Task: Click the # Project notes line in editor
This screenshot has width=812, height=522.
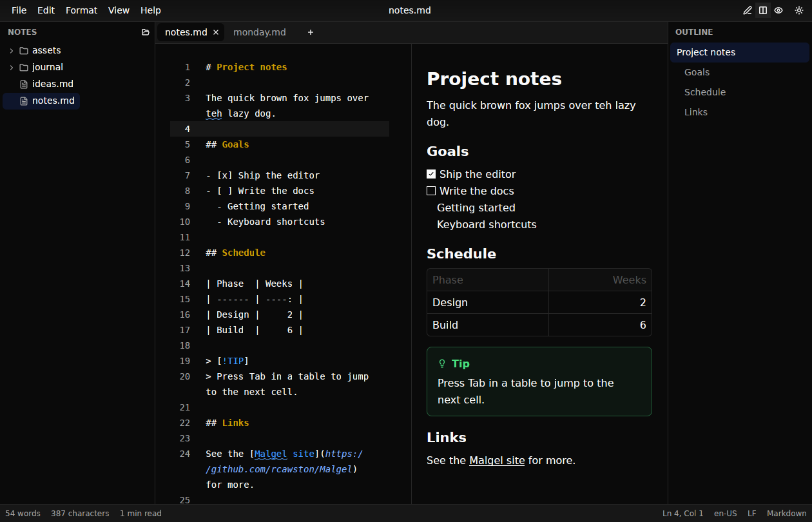Action: pos(246,67)
